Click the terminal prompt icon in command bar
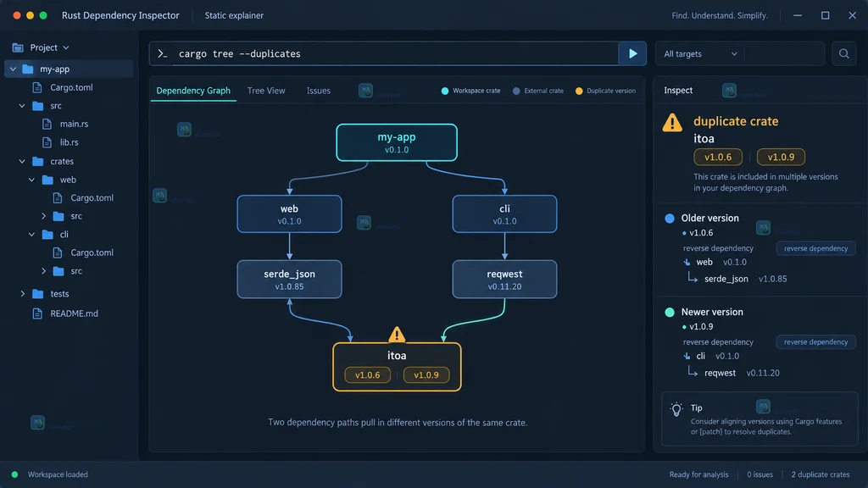Viewport: 868px width, 488px height. (162, 53)
